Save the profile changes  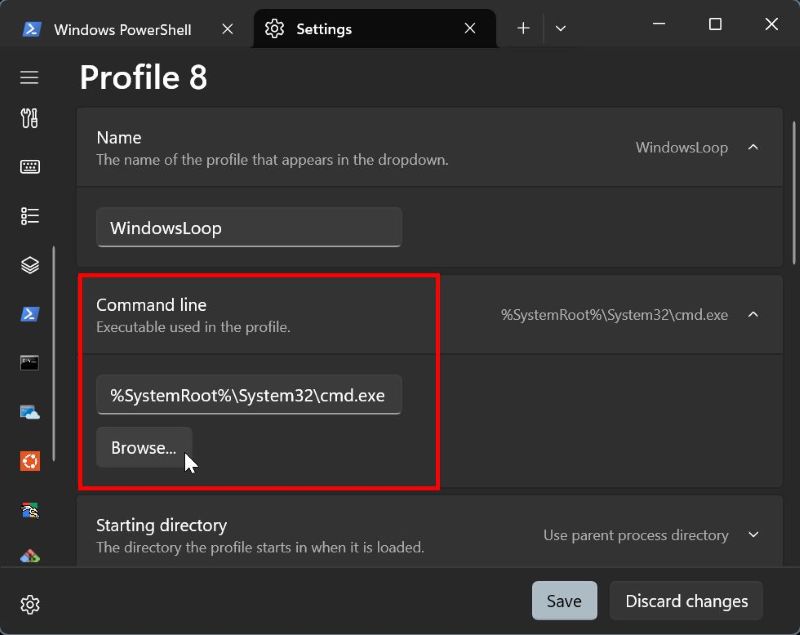[x=564, y=601]
